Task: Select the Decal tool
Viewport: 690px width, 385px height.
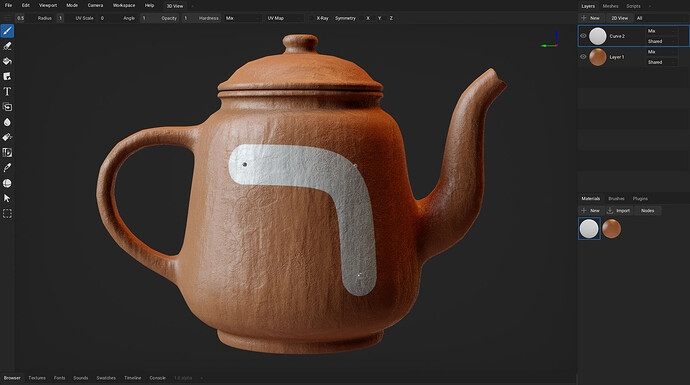Action: [7, 77]
